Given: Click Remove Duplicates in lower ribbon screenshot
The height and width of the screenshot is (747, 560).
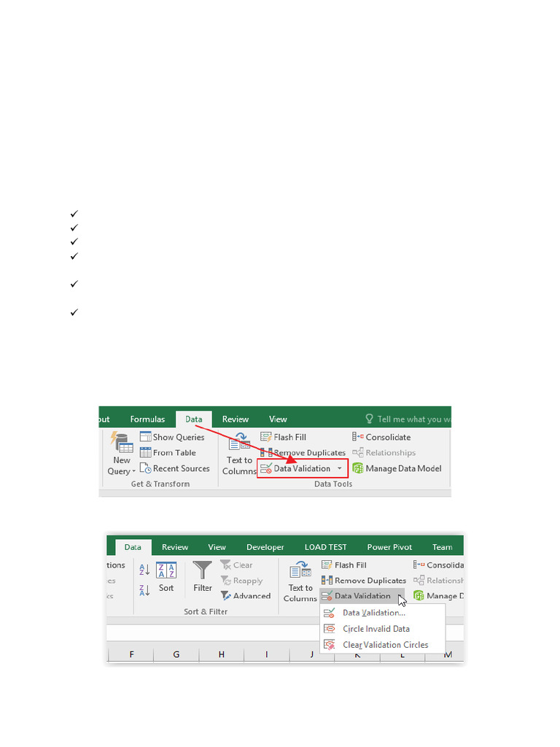Looking at the screenshot, I should pos(364,580).
